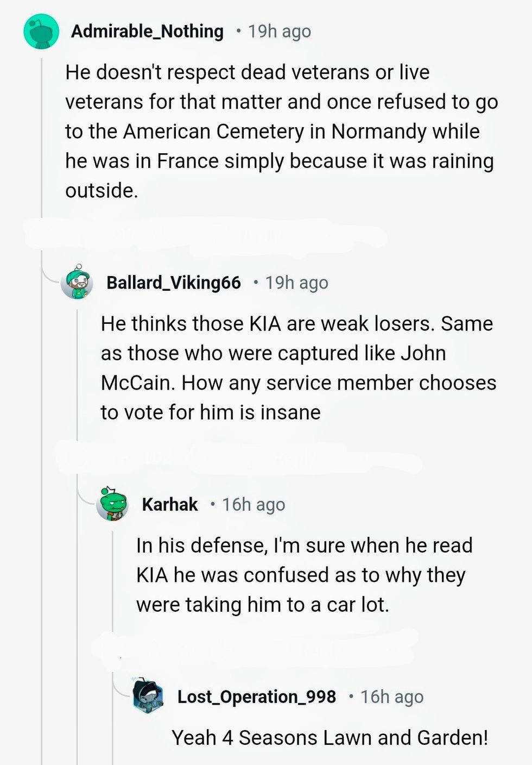Image resolution: width=532 pixels, height=765 pixels.
Task: Open the Karhak username link
Action: pyautogui.click(x=169, y=504)
